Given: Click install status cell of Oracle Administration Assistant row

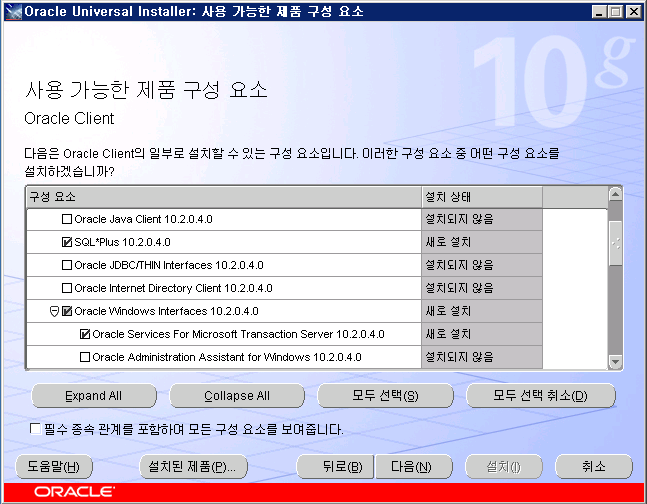Looking at the screenshot, I should (482, 357).
